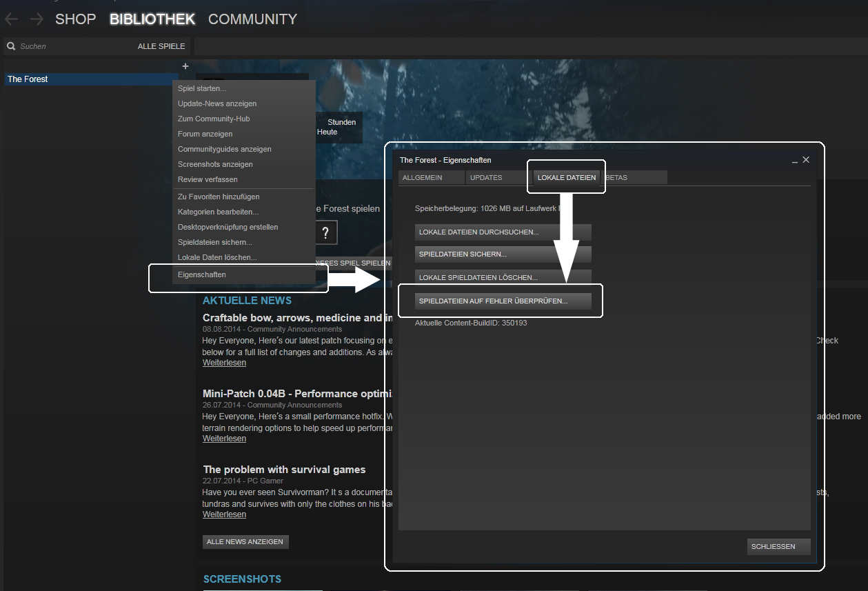Go to the SHOP section
Viewport: 868px width, 591px height.
pos(75,19)
